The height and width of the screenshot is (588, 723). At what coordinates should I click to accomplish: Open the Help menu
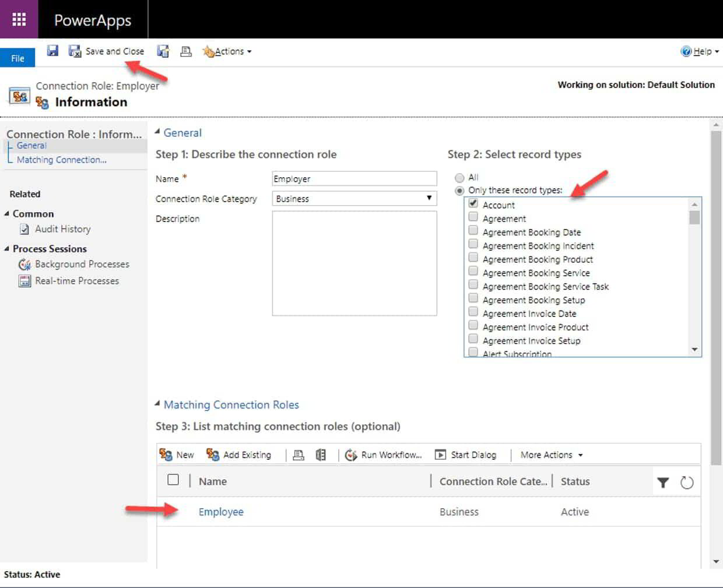(x=700, y=51)
